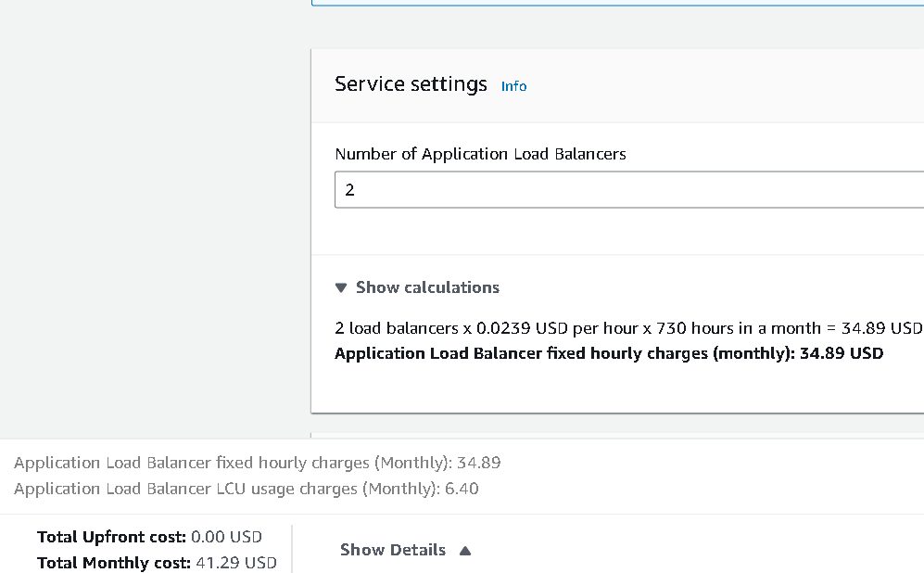Click the 0.00 USD upfront total value
The width and height of the screenshot is (924, 573).
[226, 537]
